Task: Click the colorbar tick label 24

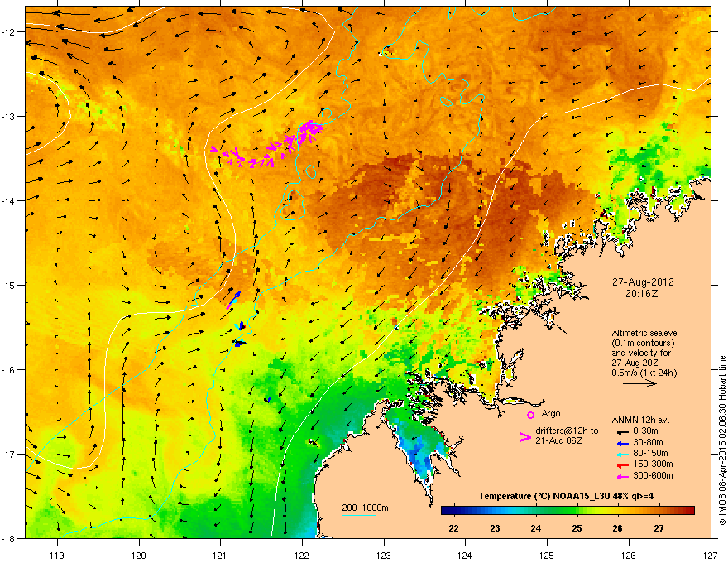Action: [x=536, y=528]
